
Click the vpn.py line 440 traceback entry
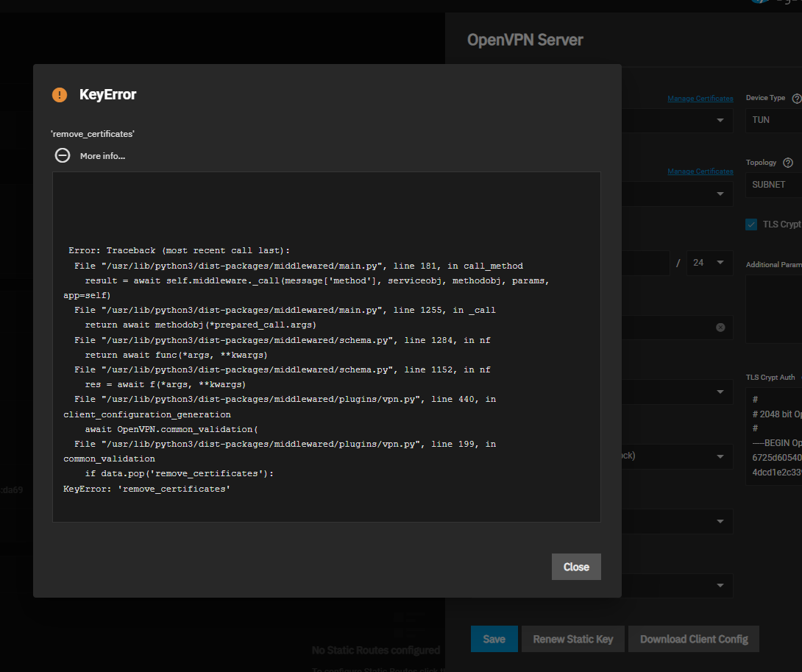(285, 399)
